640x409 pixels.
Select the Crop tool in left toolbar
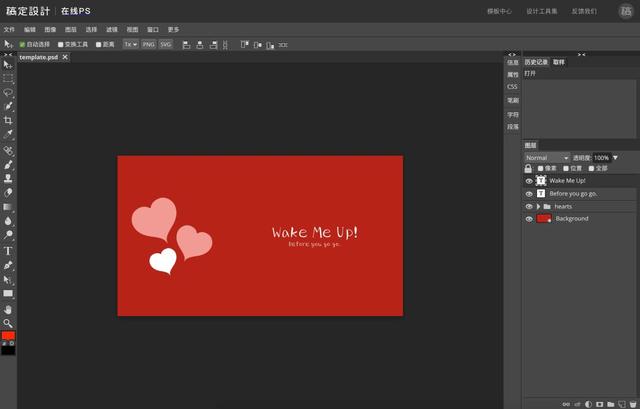[x=8, y=120]
